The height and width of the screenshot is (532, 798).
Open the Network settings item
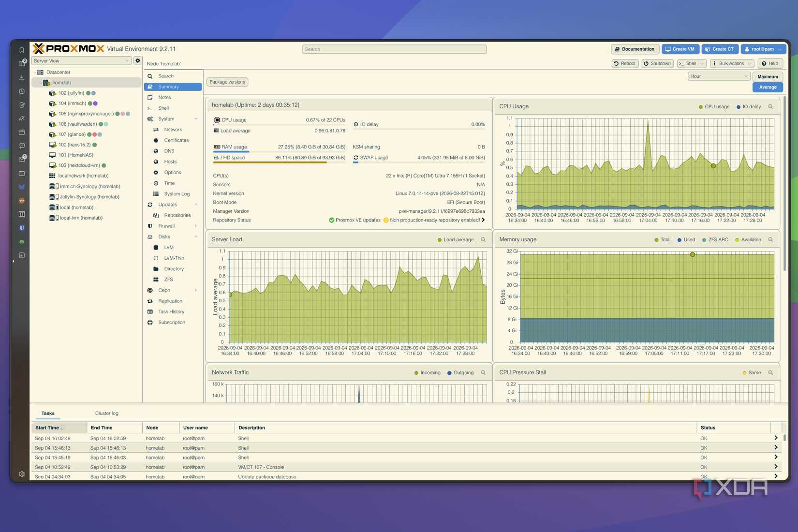pyautogui.click(x=173, y=130)
